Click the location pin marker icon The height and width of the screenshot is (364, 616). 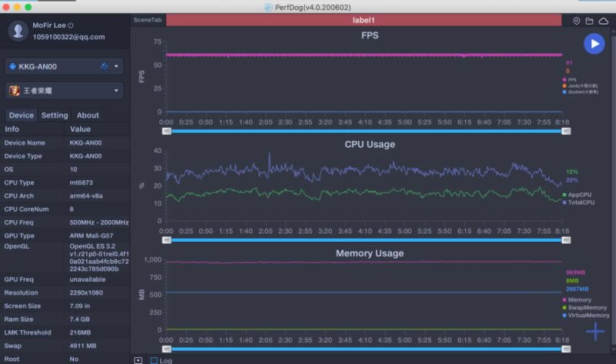(577, 21)
